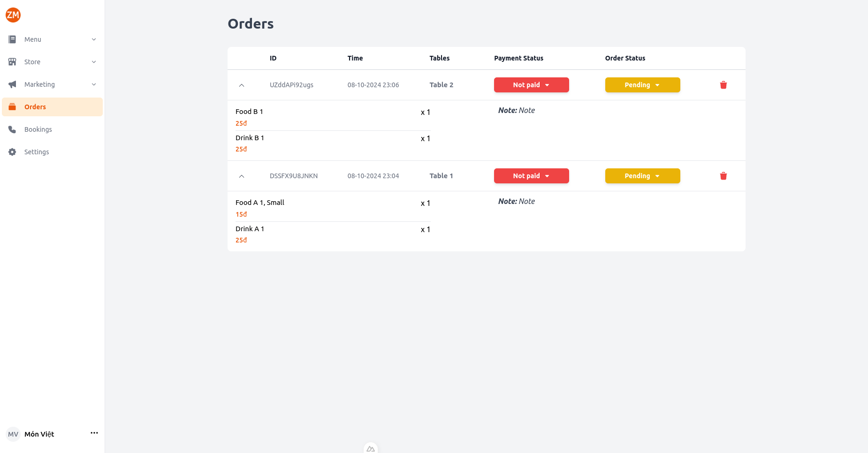Click the Nuxt devtools icon at bottom
Screen dimensions: 868x453
371,449
